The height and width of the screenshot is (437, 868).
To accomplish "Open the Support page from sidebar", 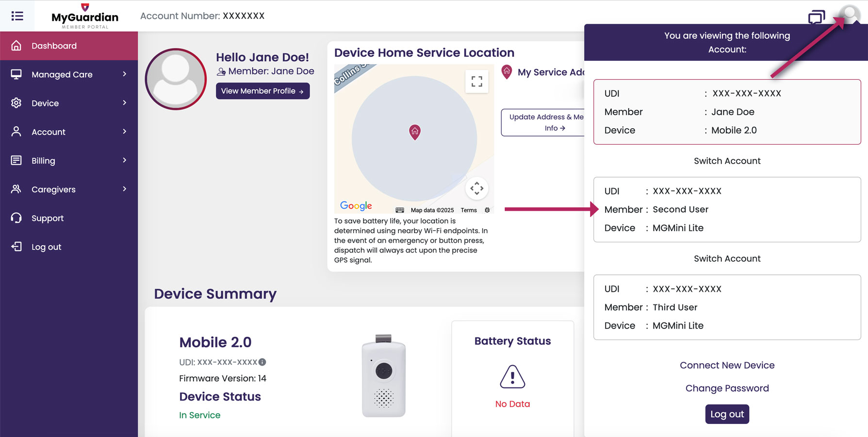I will pos(48,218).
